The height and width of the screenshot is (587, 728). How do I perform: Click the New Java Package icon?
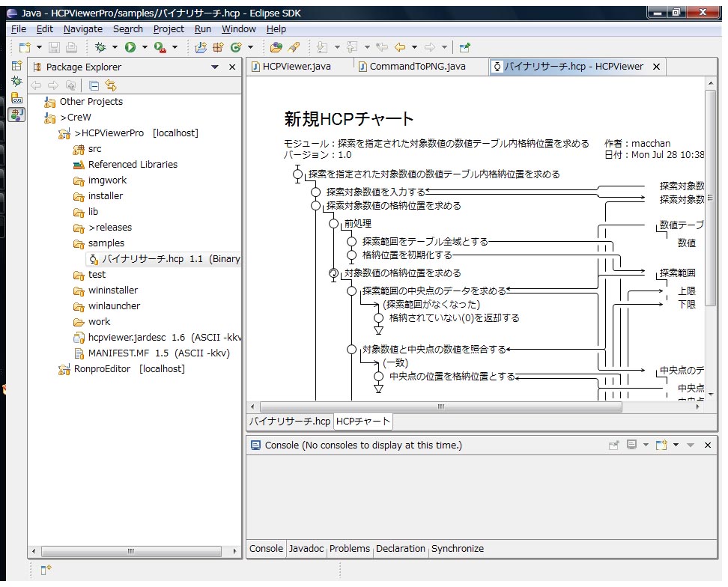click(x=218, y=47)
